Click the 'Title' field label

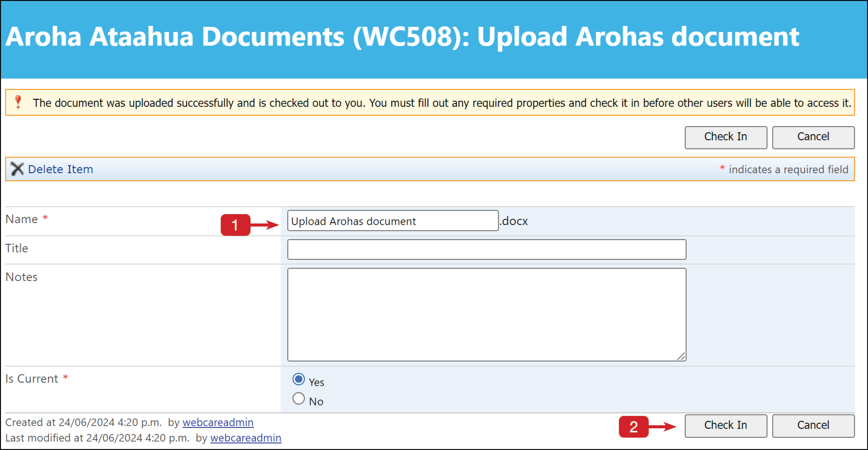[17, 248]
